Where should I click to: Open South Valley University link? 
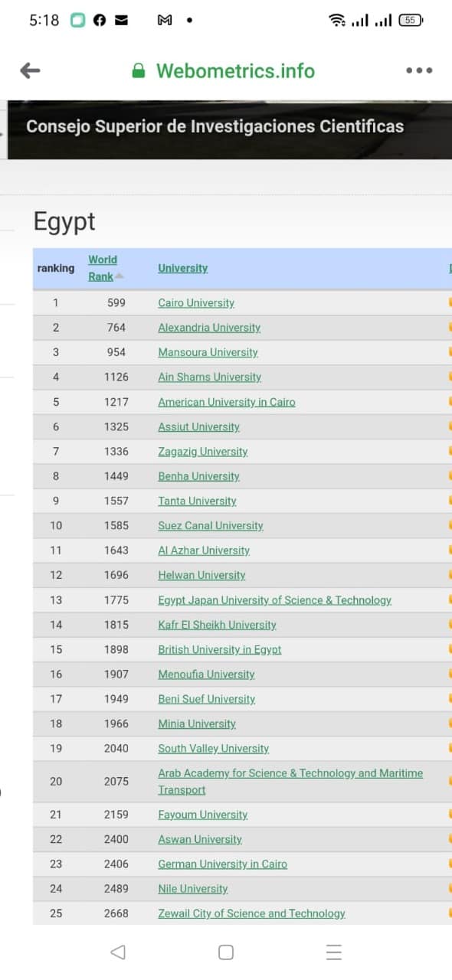coord(214,748)
